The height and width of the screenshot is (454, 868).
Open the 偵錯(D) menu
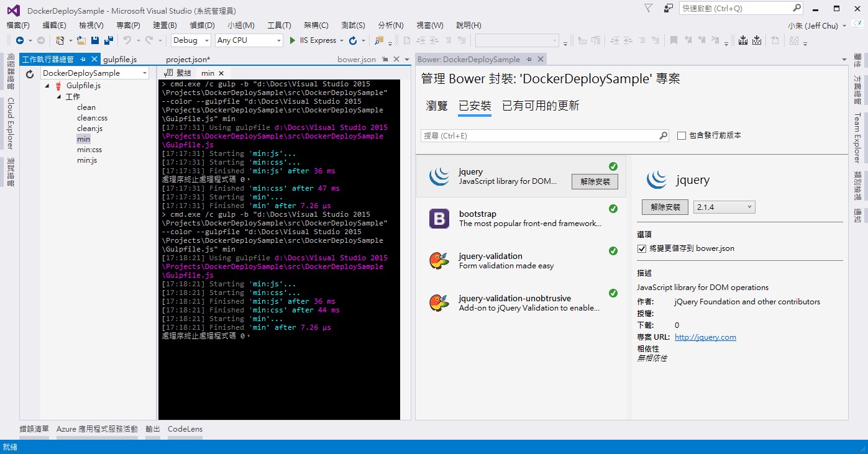[202, 25]
